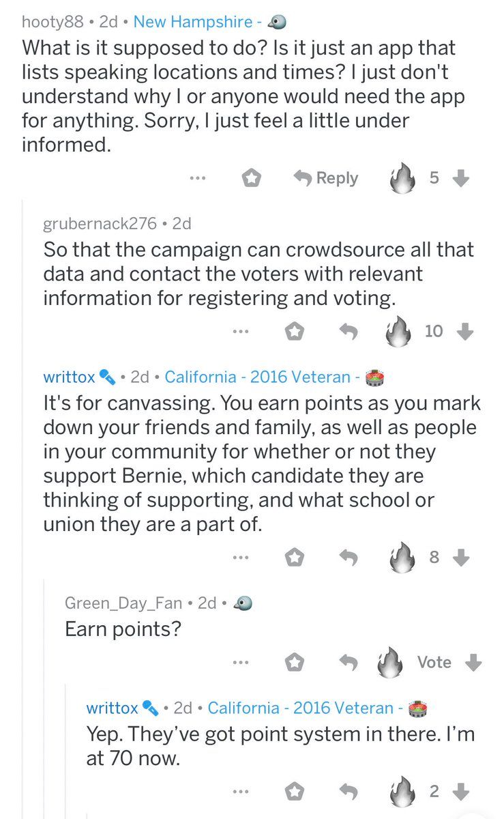Image resolution: width=504 pixels, height=819 pixels.
Task: Open the writtox user profile link
Action: [69, 376]
